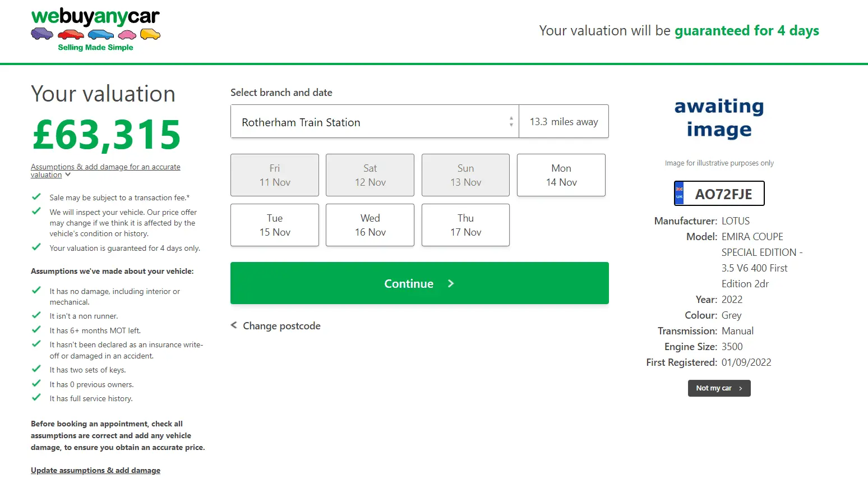Choose Tue 15 Nov appointment date
The height and width of the screenshot is (487, 868).
point(275,225)
